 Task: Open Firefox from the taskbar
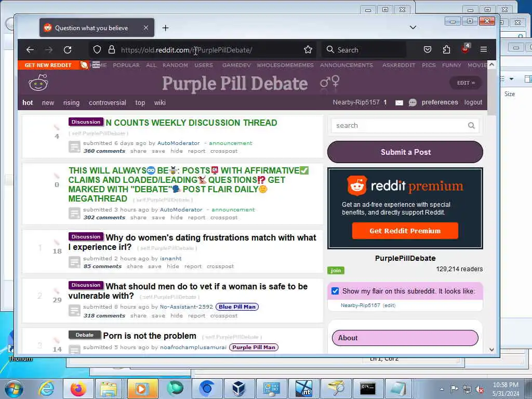pyautogui.click(x=78, y=389)
